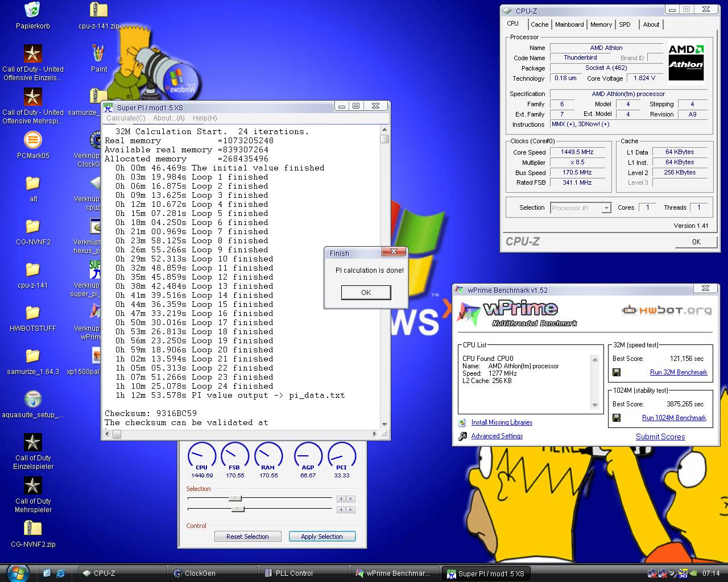This screenshot has width=728, height=582.
Task: Click Install Missing Libraries link
Action: tap(502, 423)
